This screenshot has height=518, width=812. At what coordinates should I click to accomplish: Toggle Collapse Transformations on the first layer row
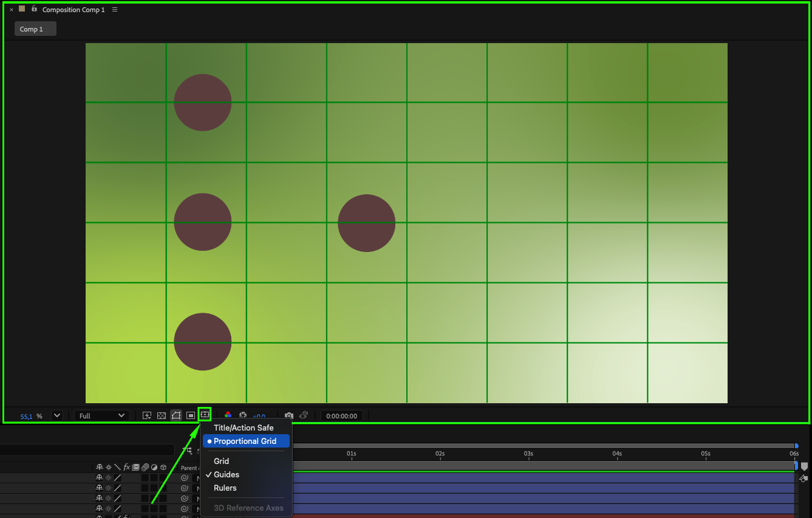pyautogui.click(x=108, y=479)
